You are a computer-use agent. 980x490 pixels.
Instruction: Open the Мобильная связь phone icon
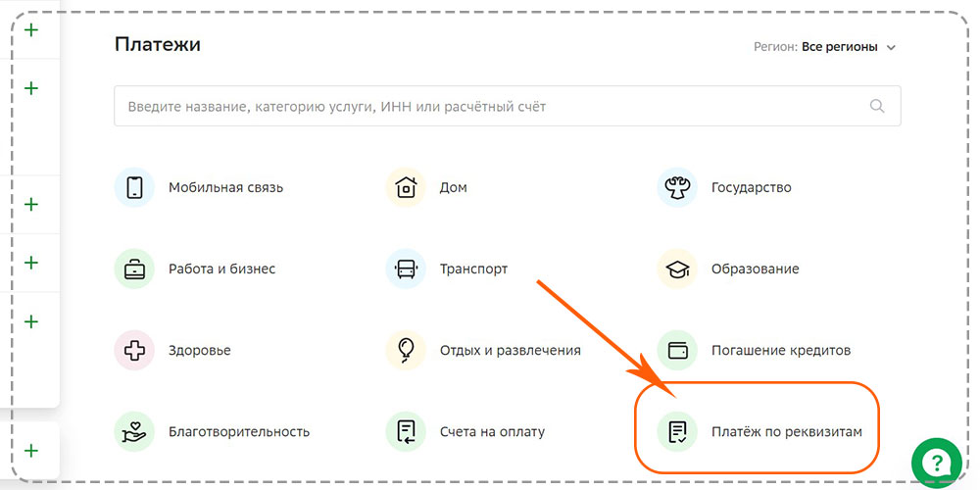134,187
